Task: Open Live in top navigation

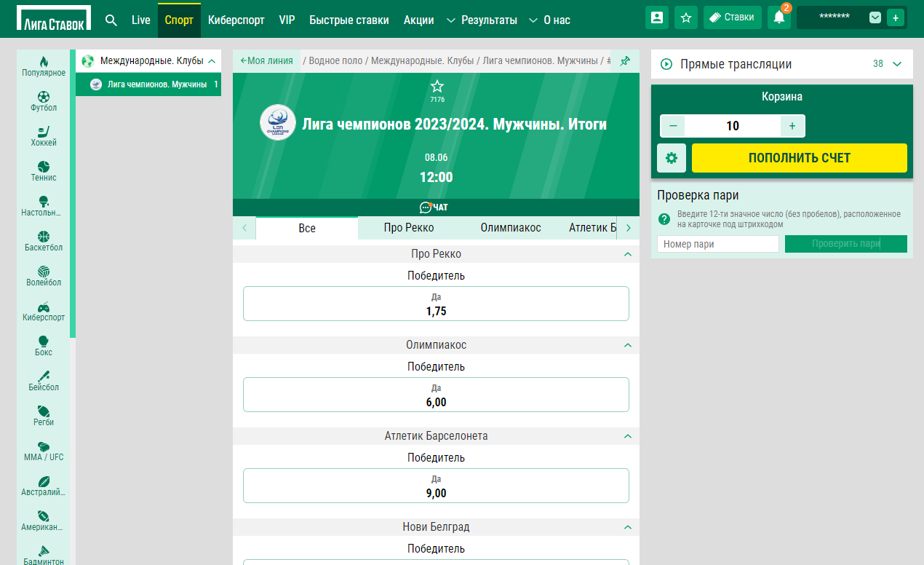Action: coord(140,20)
